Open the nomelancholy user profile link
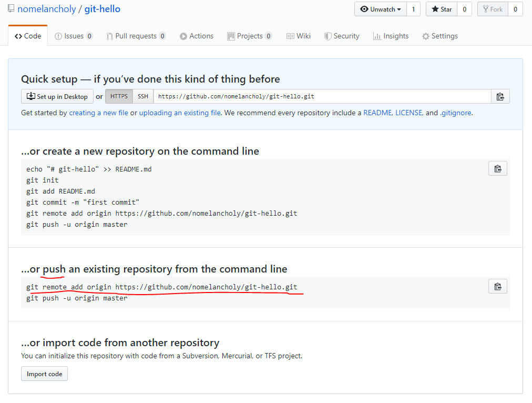The height and width of the screenshot is (403, 532). coord(47,9)
